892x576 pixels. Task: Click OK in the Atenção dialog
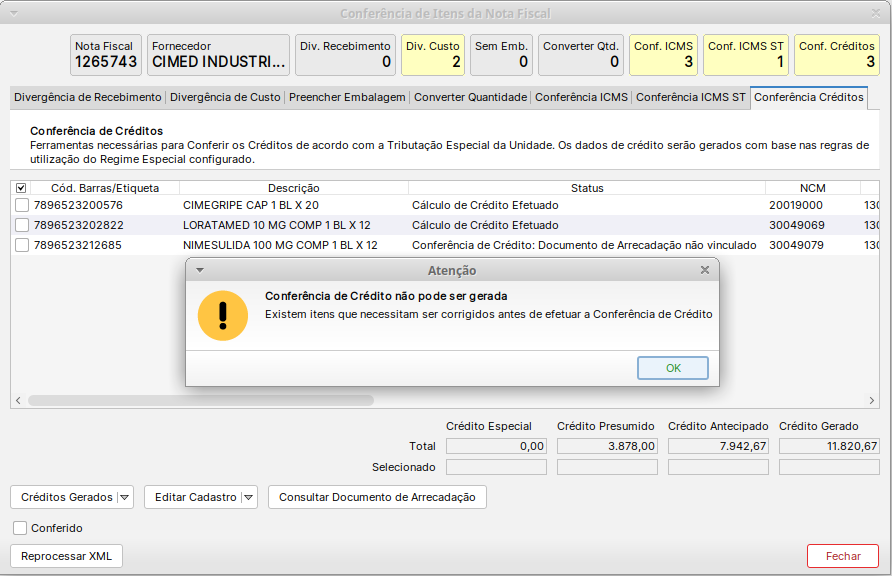coord(673,368)
